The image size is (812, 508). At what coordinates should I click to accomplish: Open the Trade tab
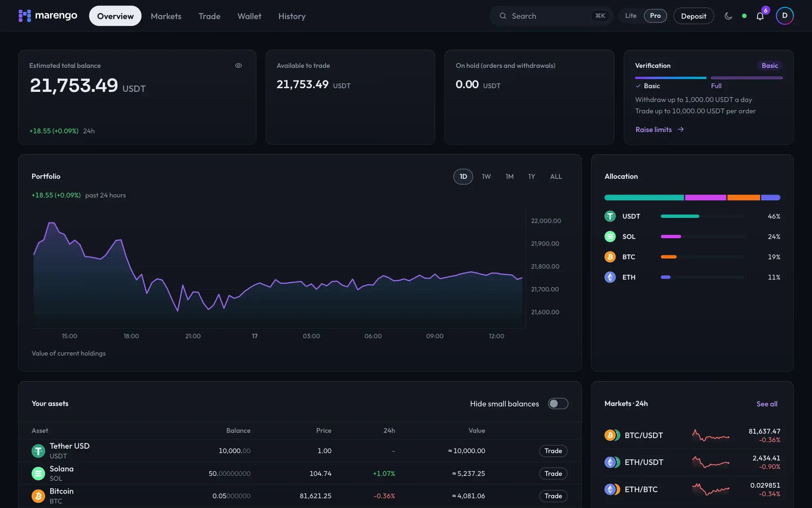click(209, 16)
